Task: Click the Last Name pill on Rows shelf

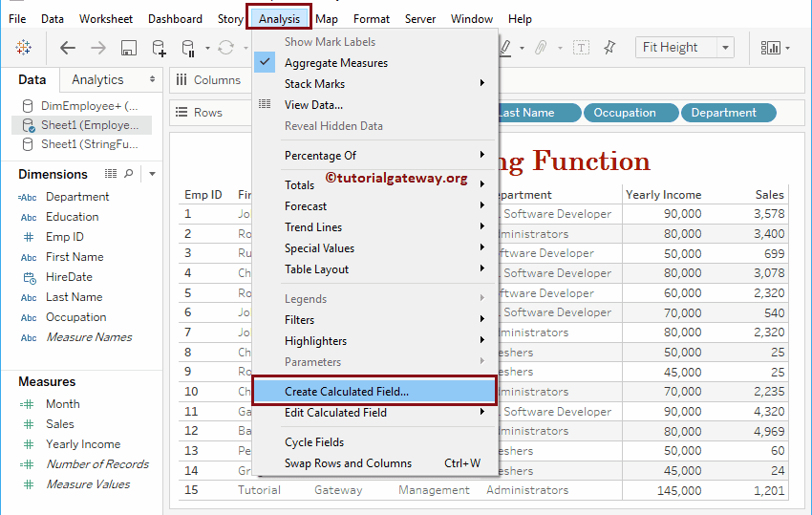Action: tap(539, 113)
